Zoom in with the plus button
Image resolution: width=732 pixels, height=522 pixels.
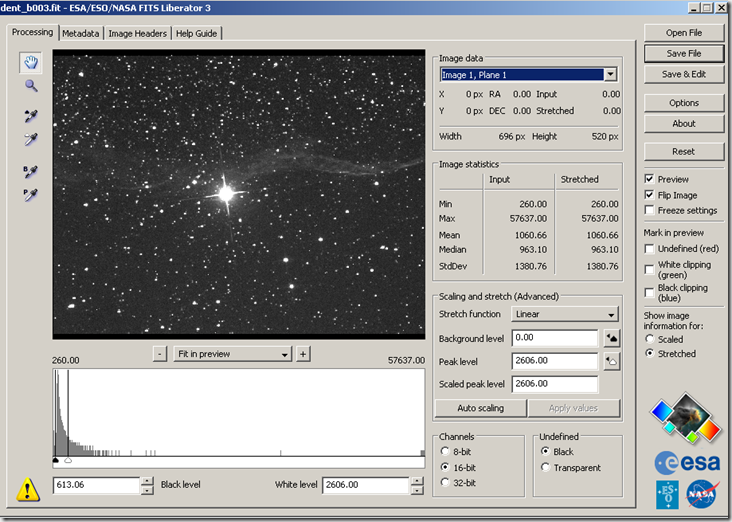tap(303, 354)
